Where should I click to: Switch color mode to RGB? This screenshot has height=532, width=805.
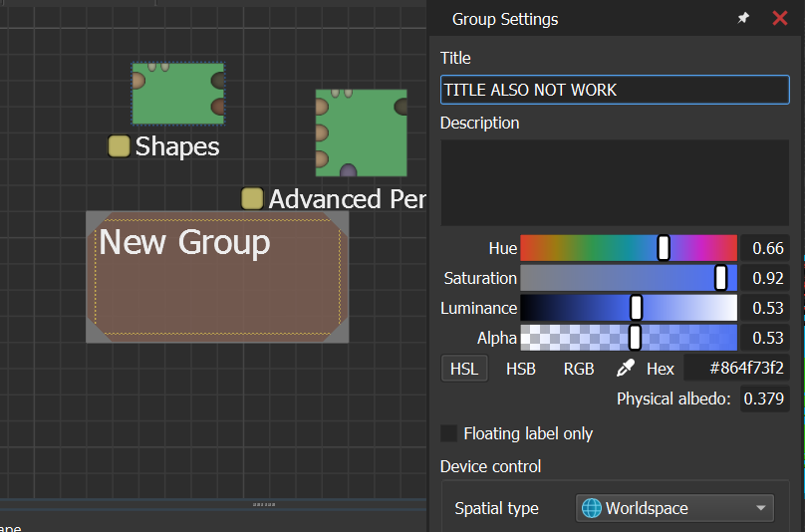pos(579,369)
